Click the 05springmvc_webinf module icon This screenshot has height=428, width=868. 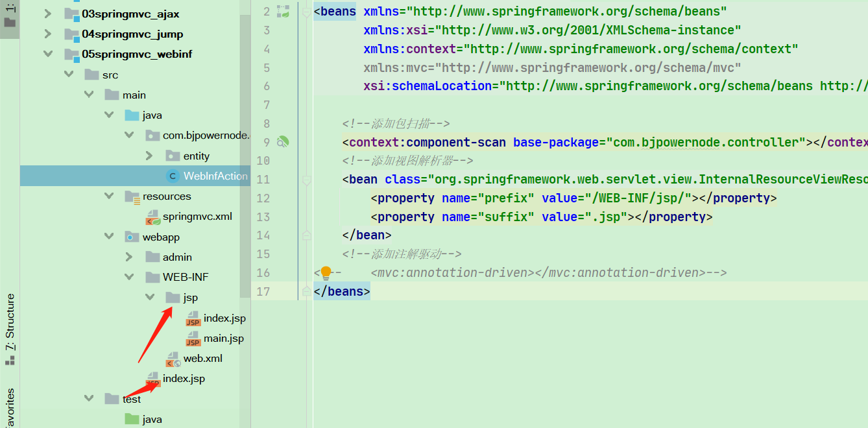tap(72, 54)
